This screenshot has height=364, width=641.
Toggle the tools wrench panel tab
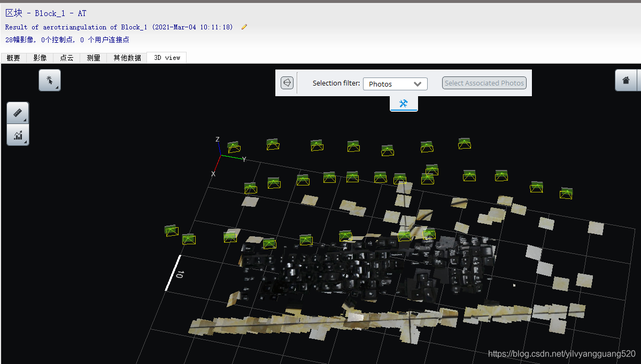404,103
